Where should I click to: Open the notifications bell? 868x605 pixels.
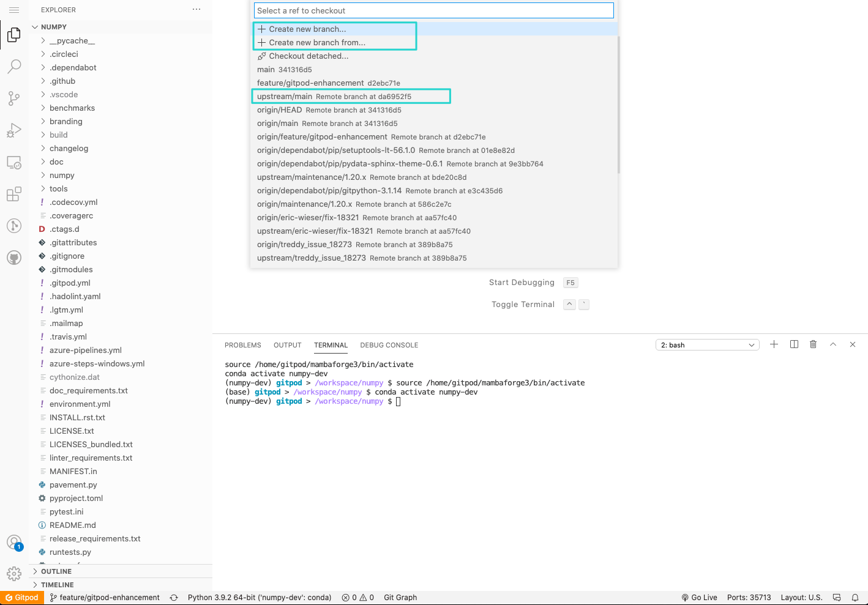point(855,597)
